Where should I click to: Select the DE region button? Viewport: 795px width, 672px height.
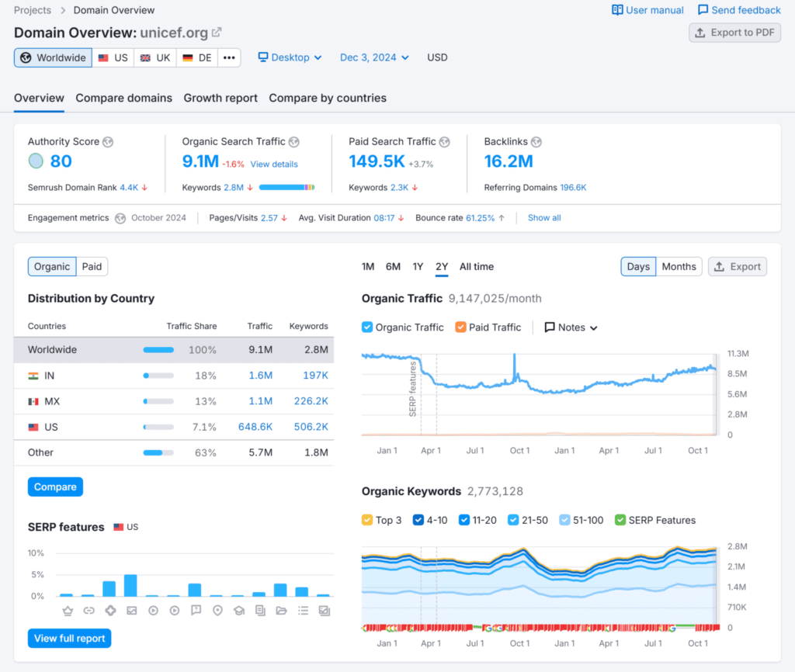point(197,57)
